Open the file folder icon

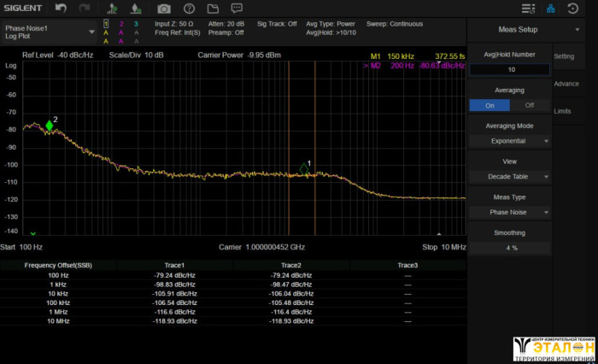[x=214, y=9]
